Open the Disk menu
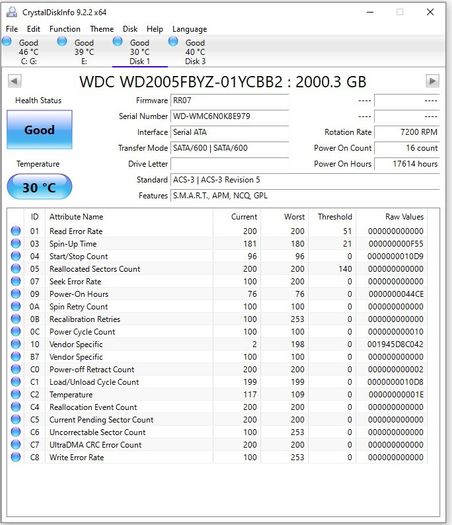452x525 pixels. click(130, 29)
